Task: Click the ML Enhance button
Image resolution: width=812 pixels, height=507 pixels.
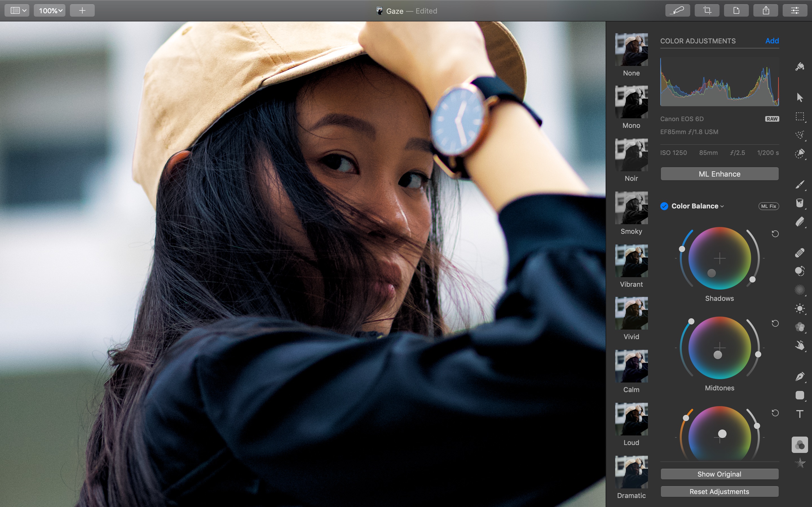Action: tap(719, 174)
